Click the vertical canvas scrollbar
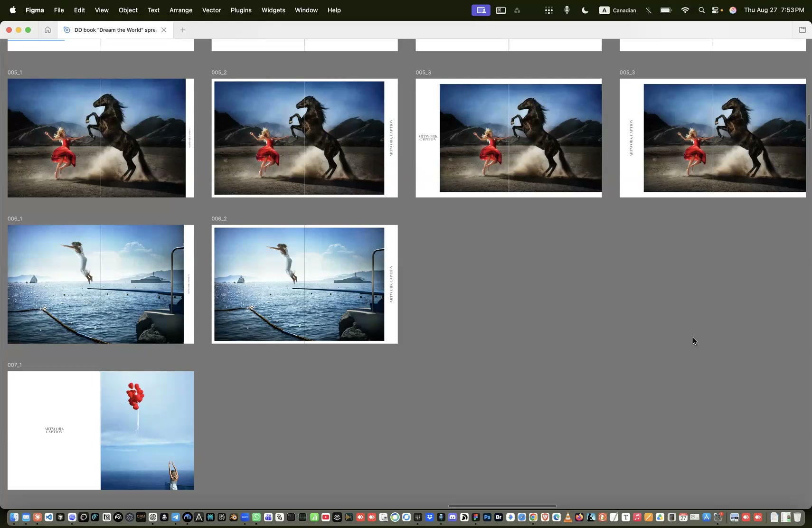This screenshot has width=812, height=528. pos(809,122)
